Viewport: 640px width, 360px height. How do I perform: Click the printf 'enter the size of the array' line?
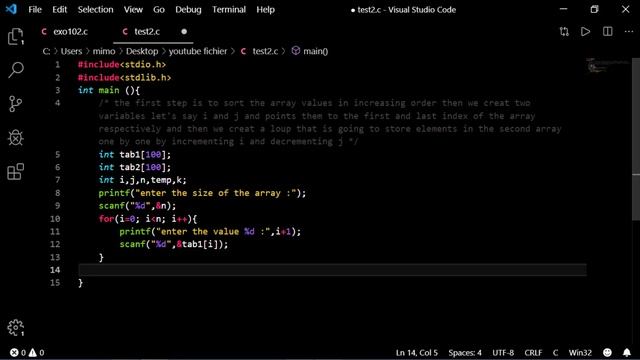202,193
